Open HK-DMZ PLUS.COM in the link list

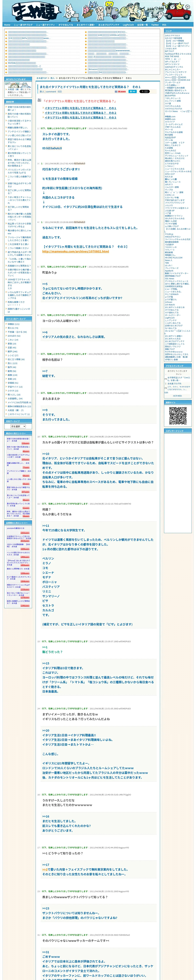click(x=174, y=258)
